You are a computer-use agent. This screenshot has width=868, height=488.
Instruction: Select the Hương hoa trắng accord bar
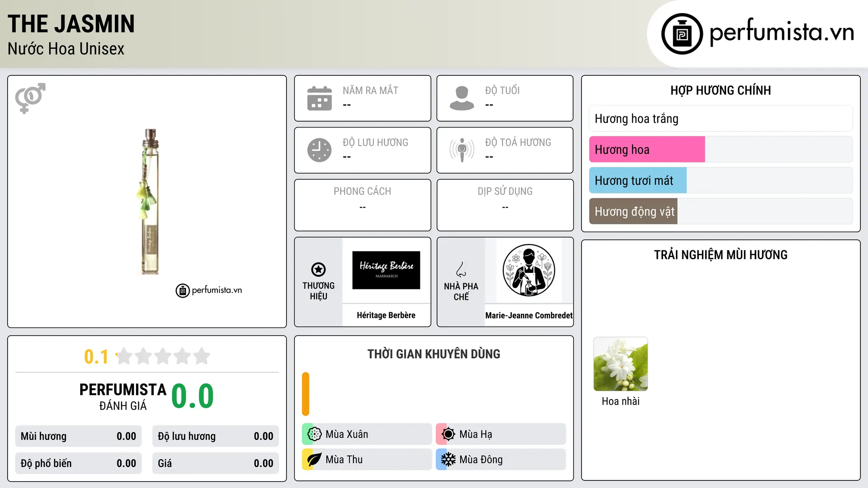721,119
